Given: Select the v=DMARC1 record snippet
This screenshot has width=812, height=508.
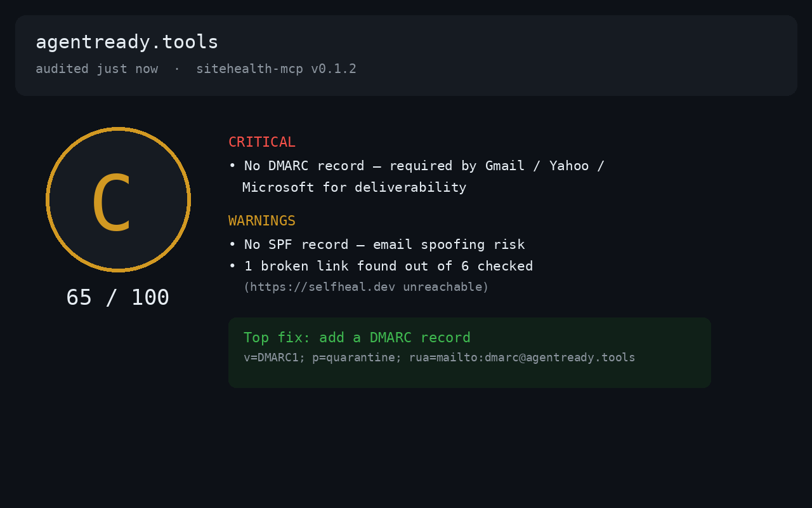Looking at the screenshot, I should coord(440,358).
